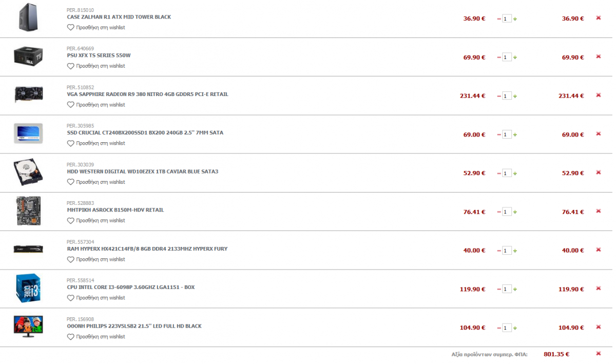Open the Intel Core i3 box image
Image resolution: width=616 pixels, height=364 pixels.
pyautogui.click(x=28, y=288)
